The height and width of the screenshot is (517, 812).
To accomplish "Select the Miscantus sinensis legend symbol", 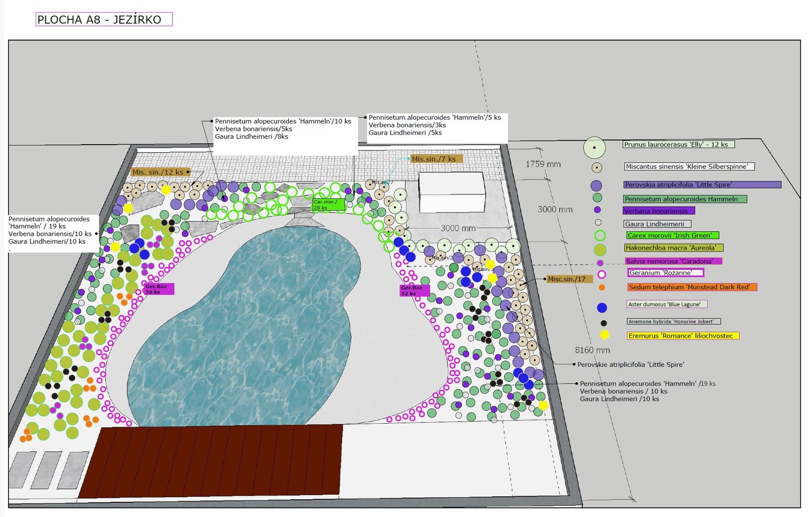I will 597,167.
